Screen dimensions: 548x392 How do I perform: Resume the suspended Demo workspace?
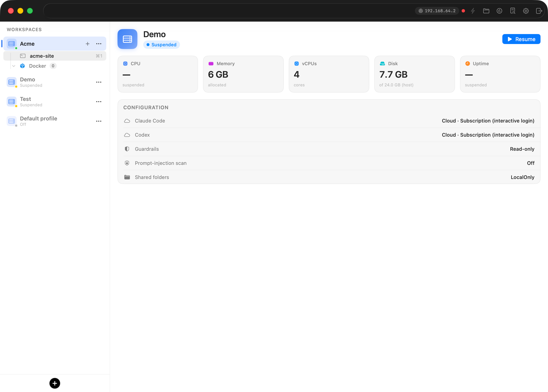(521, 39)
